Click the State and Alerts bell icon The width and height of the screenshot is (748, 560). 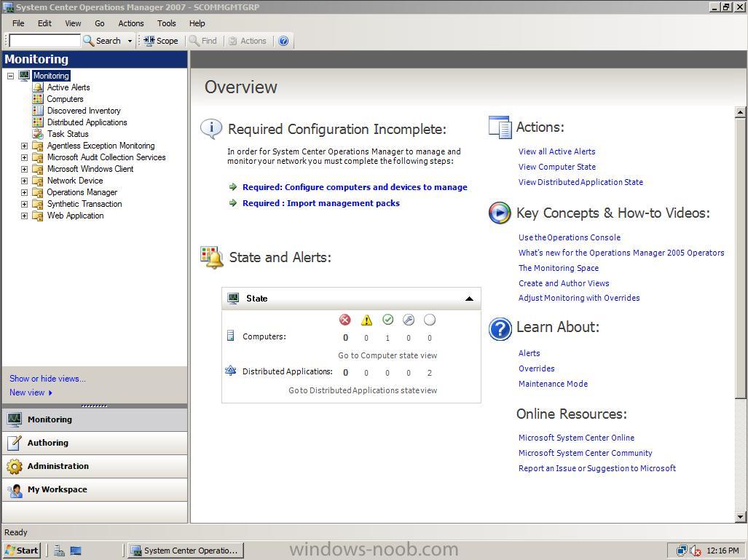click(x=212, y=258)
